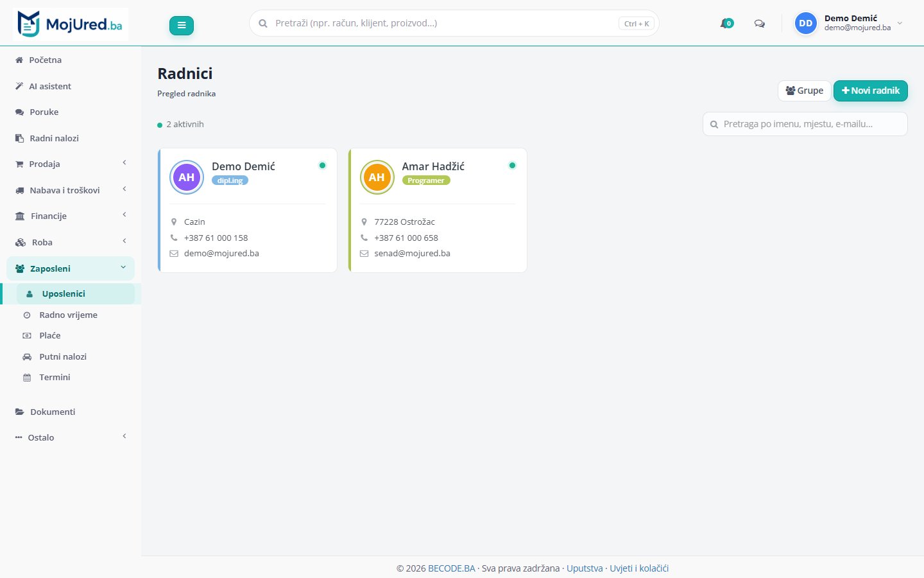Open Dokumenti in the sidebar
The width and height of the screenshot is (924, 578).
coord(71,412)
